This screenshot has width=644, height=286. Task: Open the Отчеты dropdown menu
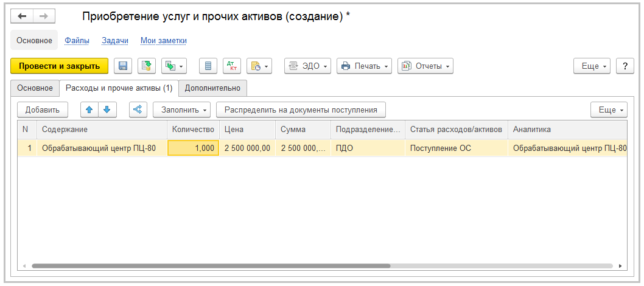pyautogui.click(x=425, y=66)
